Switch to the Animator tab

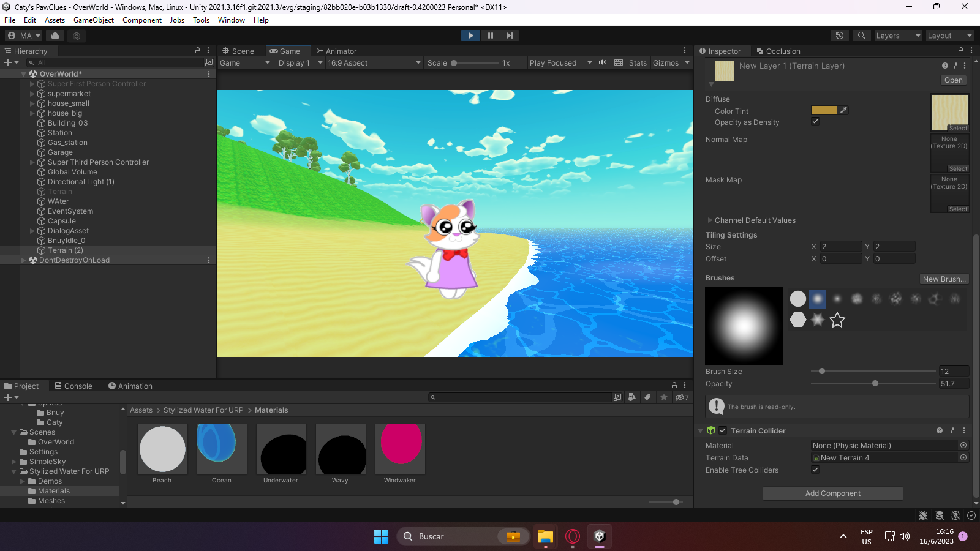click(x=337, y=51)
